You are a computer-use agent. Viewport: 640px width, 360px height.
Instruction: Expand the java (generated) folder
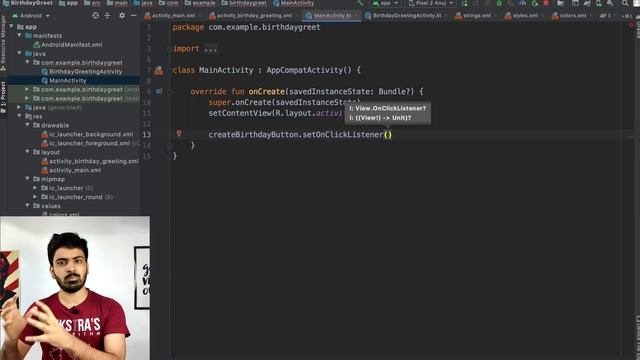click(19, 107)
